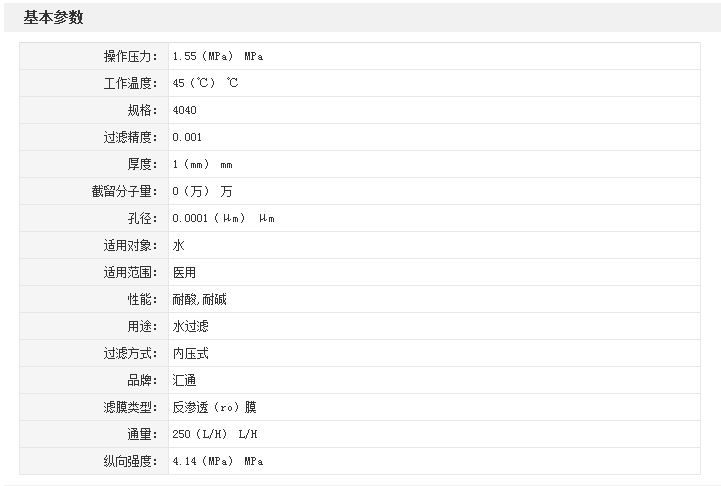The width and height of the screenshot is (721, 486).
Task: Click the 截留分子量 row label
Action: coord(124,191)
